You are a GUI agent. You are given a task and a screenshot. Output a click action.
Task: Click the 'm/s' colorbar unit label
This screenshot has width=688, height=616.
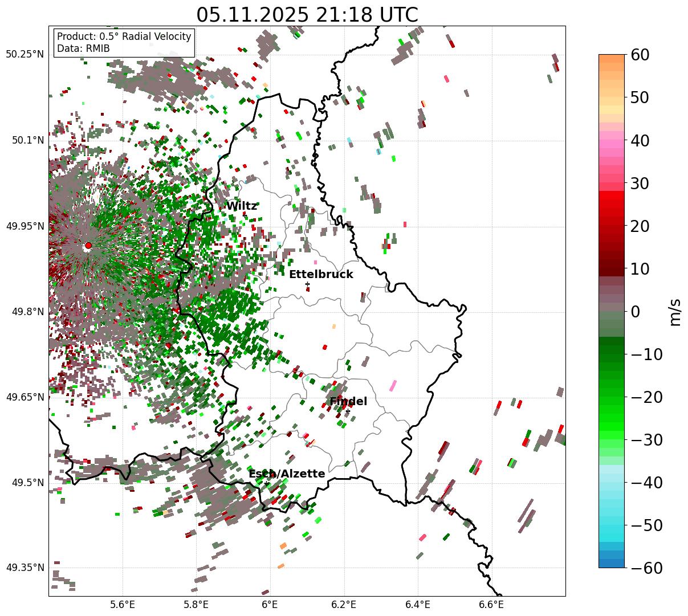pyautogui.click(x=675, y=311)
